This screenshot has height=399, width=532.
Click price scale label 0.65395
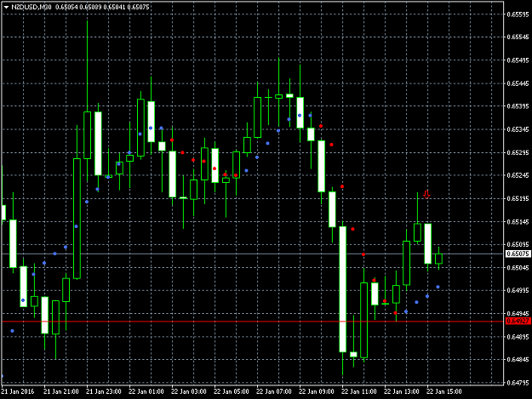click(x=518, y=106)
